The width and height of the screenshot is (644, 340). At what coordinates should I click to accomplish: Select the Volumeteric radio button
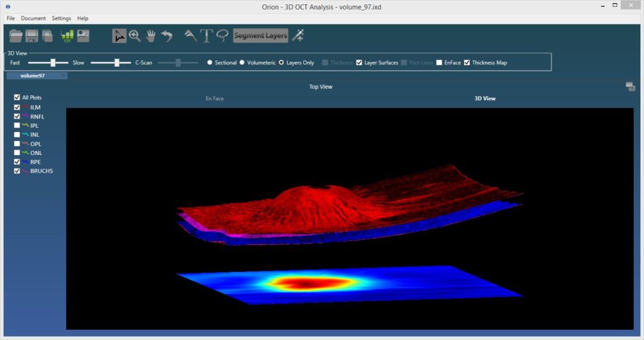[x=242, y=62]
